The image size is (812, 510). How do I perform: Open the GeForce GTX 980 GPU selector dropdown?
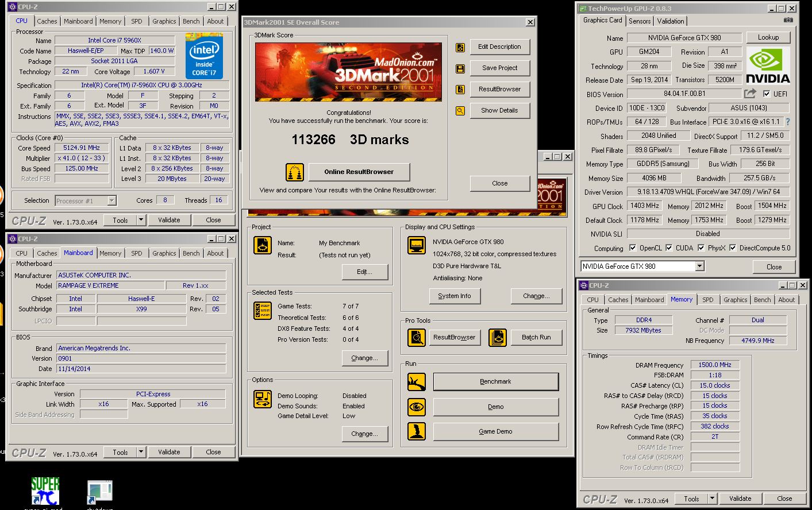[699, 266]
